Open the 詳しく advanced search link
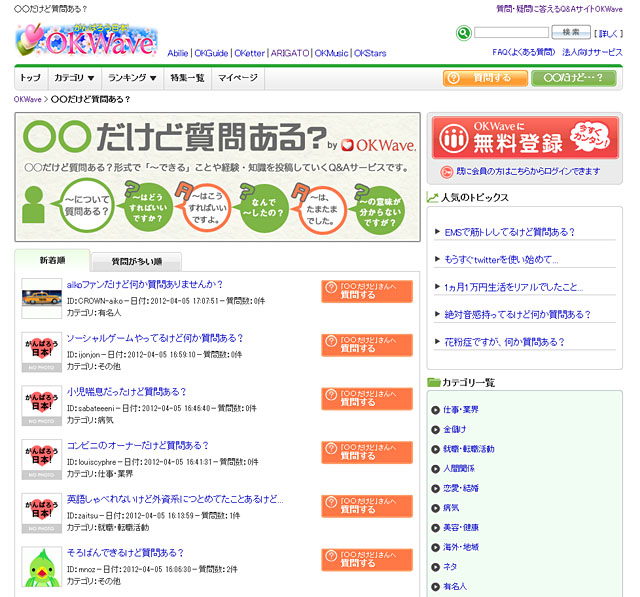Viewport: 640px width, 597px height. coord(609,34)
